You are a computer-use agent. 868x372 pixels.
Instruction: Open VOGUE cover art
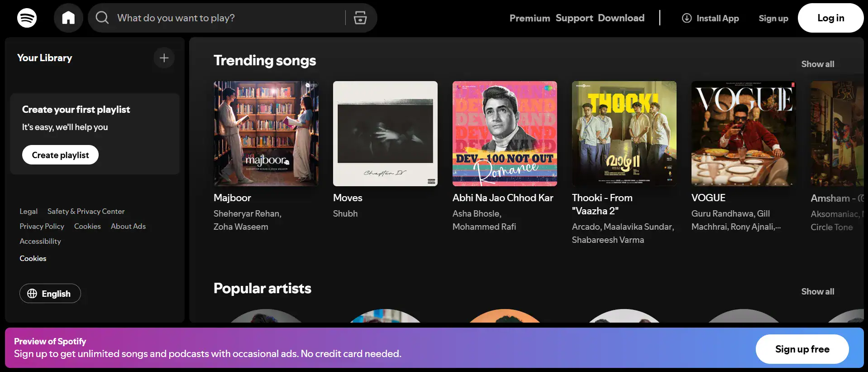coord(744,134)
